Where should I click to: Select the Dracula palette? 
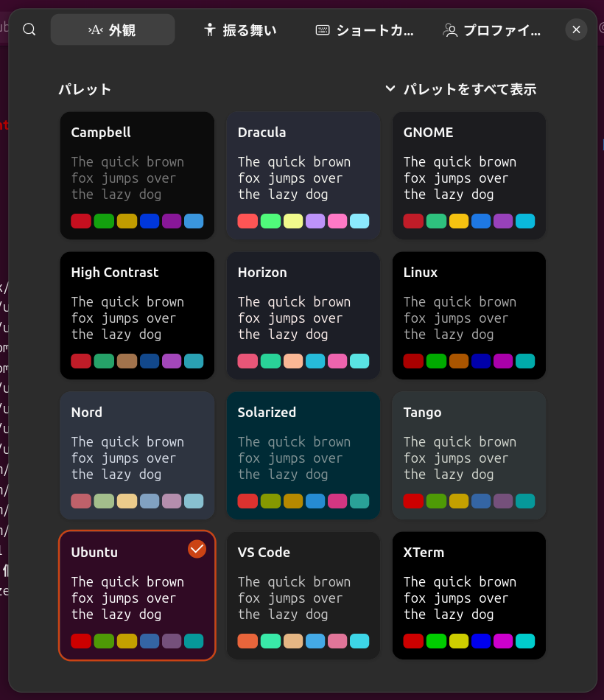pyautogui.click(x=303, y=175)
